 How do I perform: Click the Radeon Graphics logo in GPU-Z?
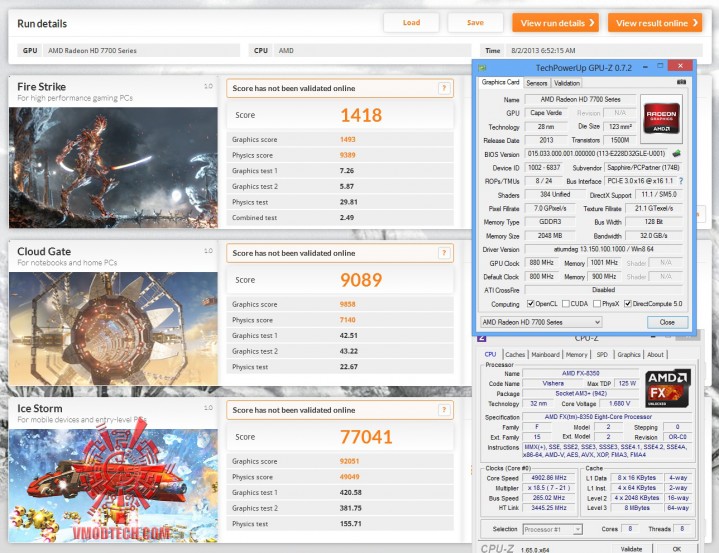661,118
